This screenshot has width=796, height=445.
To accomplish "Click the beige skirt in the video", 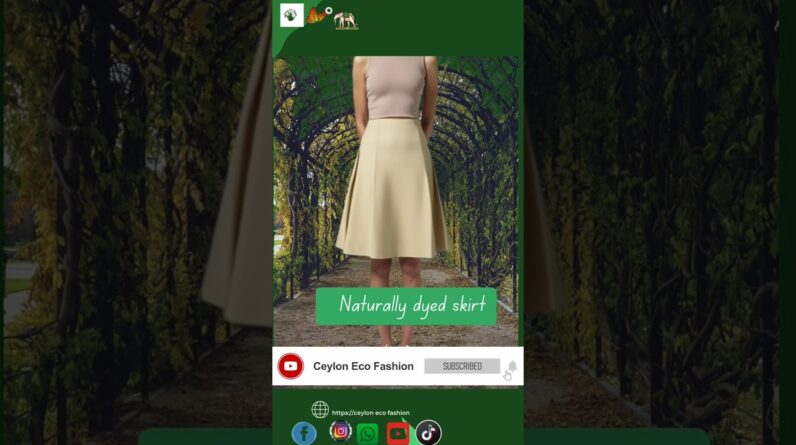I will [392, 189].
